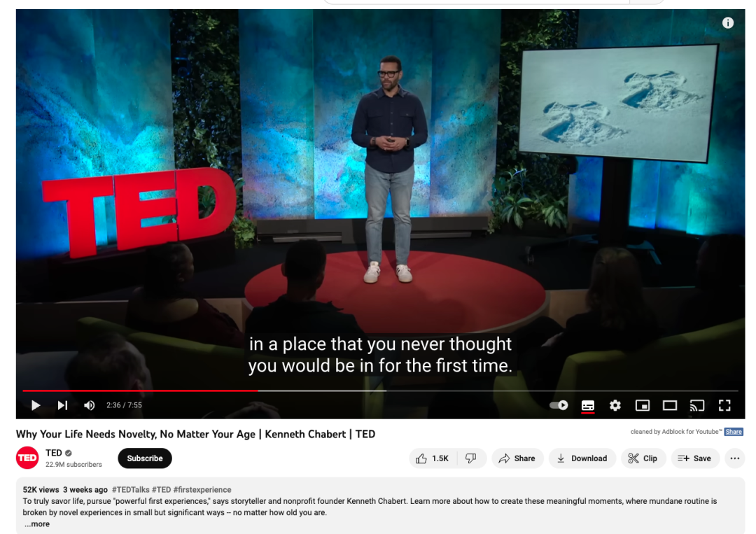Seek on the video progress bar
Screen dimensions: 756x534
490,391
